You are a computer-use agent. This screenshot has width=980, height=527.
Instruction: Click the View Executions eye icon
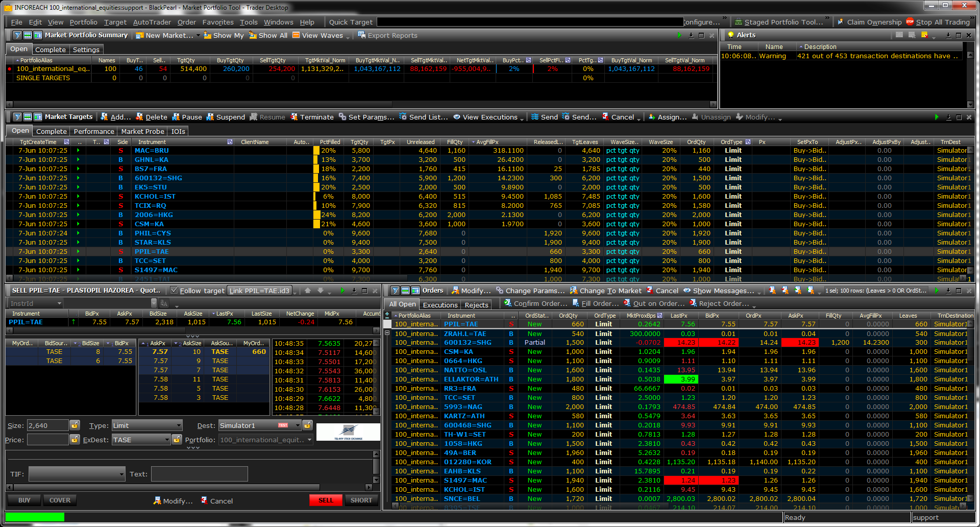tap(457, 117)
